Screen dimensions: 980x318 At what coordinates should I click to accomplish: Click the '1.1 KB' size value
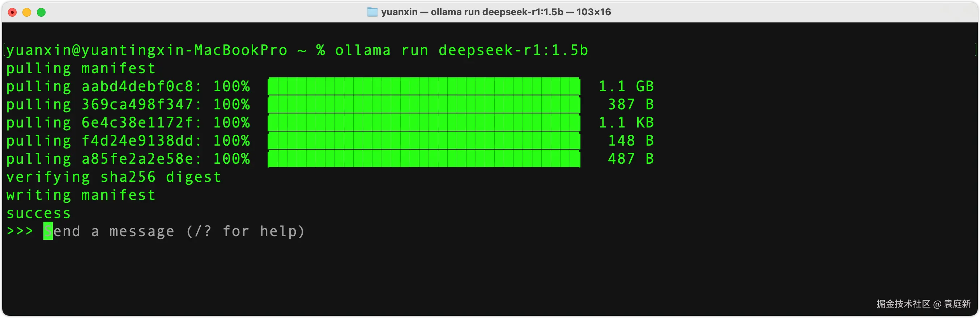(x=626, y=123)
